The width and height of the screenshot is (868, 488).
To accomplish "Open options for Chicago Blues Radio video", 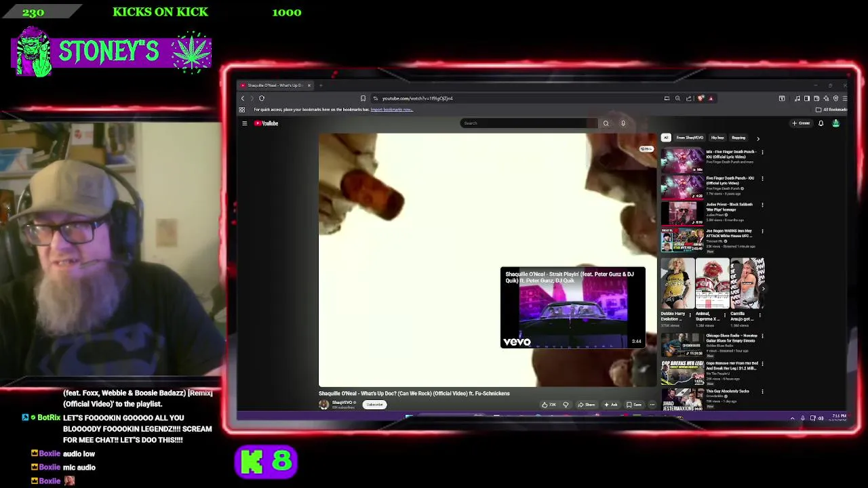I will (x=762, y=336).
